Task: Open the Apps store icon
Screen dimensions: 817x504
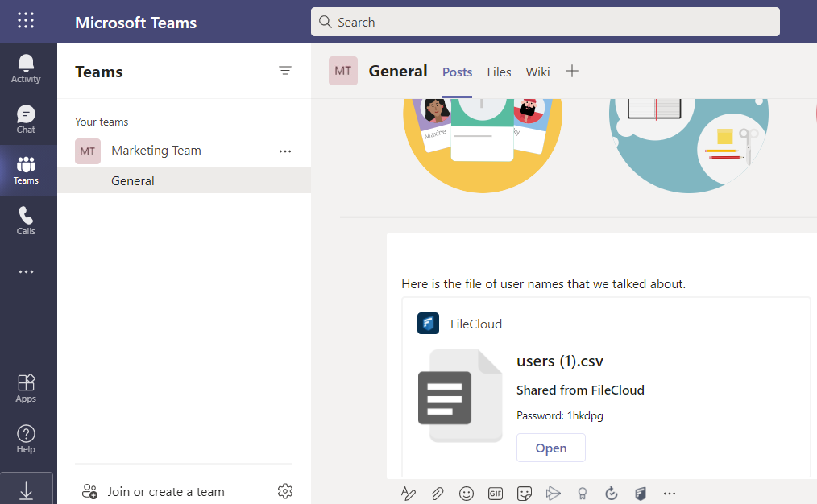Action: 26,388
